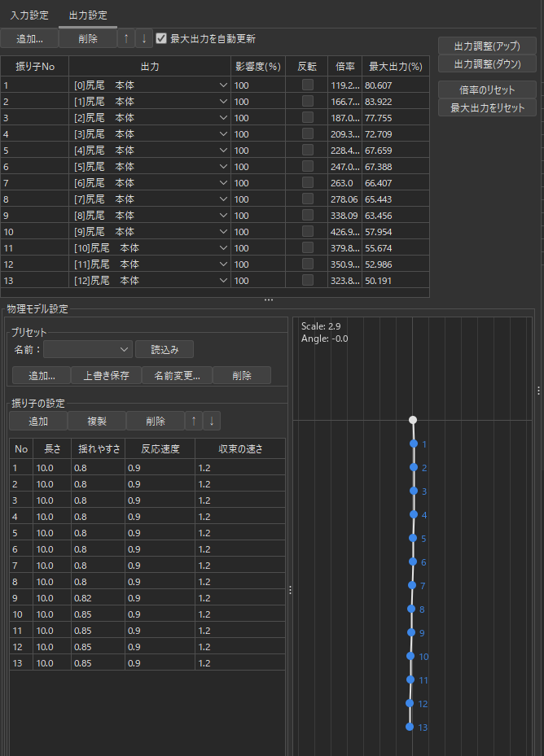The height and width of the screenshot is (756, 544).
Task: Toggle the 最大出力を自動更新 checkbox
Action: 161,38
